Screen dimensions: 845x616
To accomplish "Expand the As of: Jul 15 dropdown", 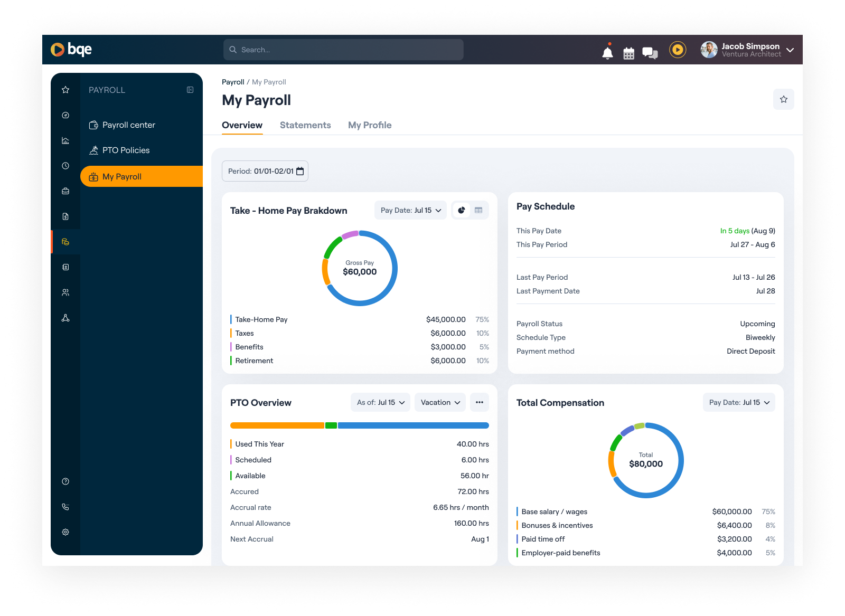I will click(x=380, y=402).
